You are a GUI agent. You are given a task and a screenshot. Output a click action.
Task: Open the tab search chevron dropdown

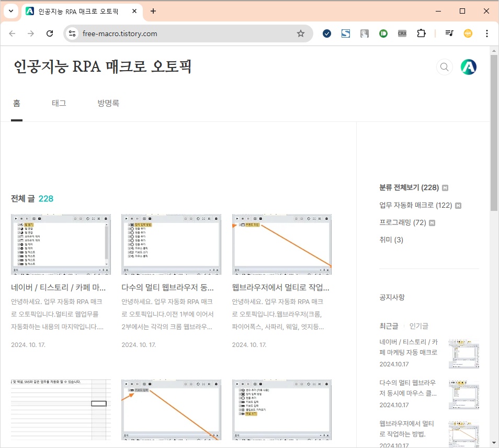tap(11, 11)
